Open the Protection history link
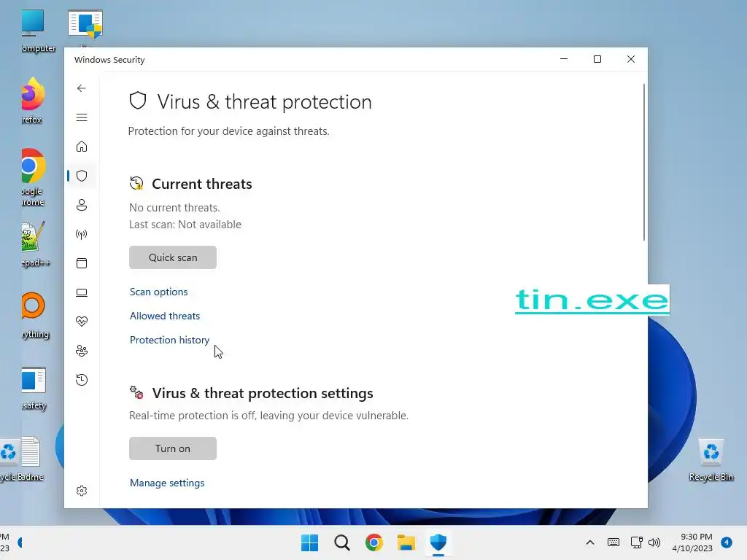 [x=169, y=340]
